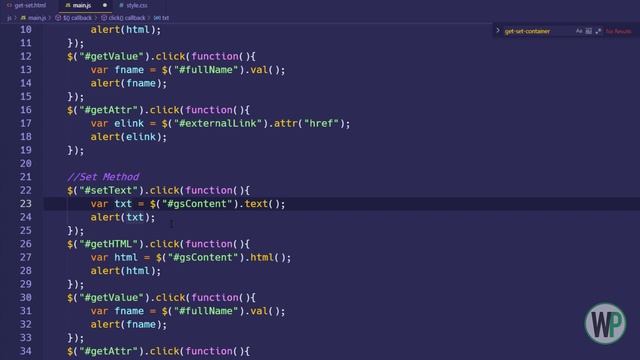Image resolution: width=640 pixels, height=360 pixels.
Task: Click line number 34 in the gutter
Action: tap(26, 351)
